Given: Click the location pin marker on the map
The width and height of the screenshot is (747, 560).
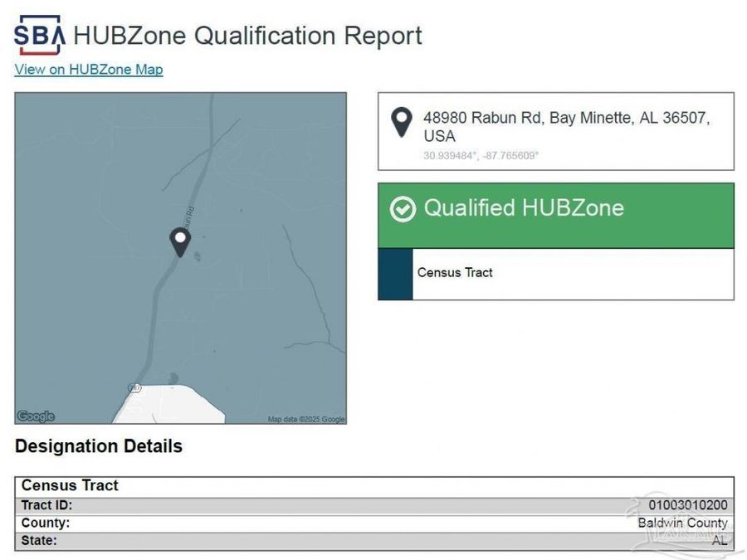Looking at the screenshot, I should [180, 241].
